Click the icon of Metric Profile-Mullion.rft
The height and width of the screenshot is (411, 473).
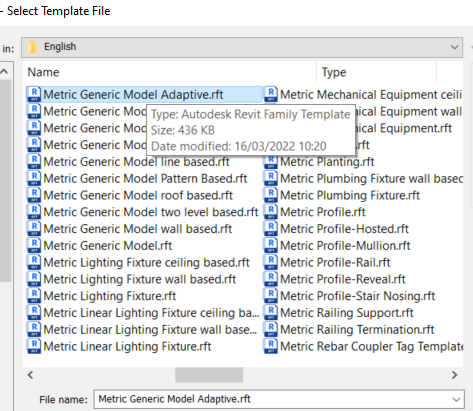(x=271, y=246)
